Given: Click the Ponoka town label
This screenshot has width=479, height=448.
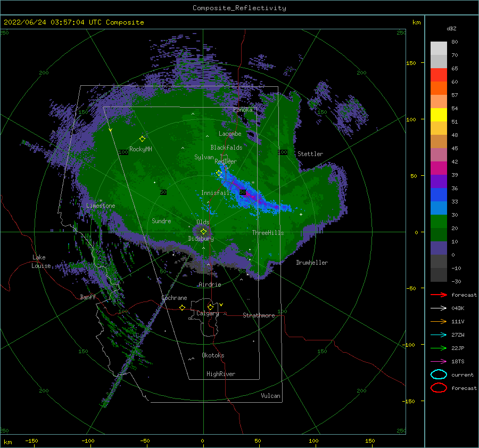Looking at the screenshot, I should tap(243, 110).
